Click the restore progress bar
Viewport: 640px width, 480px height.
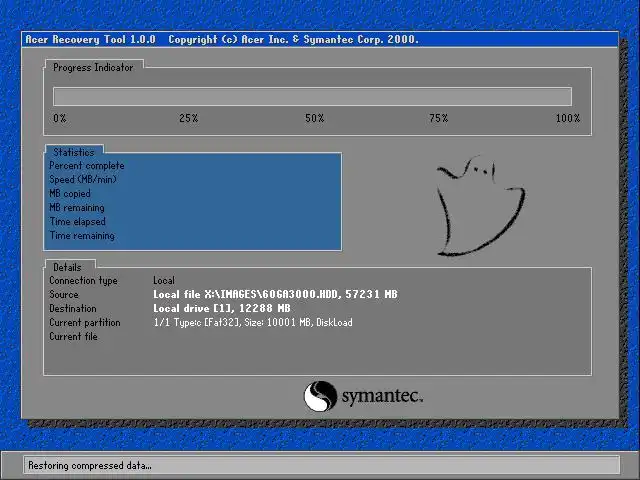click(312, 97)
